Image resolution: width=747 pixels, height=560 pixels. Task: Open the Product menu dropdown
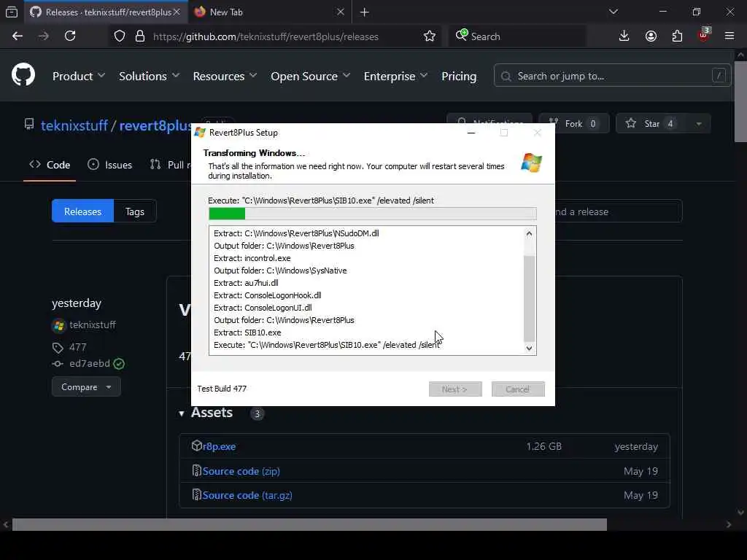coord(79,76)
